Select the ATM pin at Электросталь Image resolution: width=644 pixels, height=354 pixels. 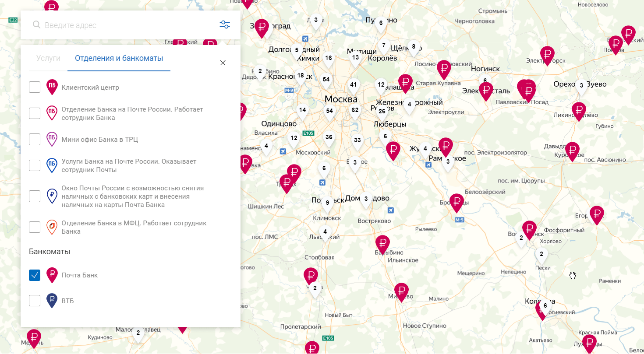[486, 91]
